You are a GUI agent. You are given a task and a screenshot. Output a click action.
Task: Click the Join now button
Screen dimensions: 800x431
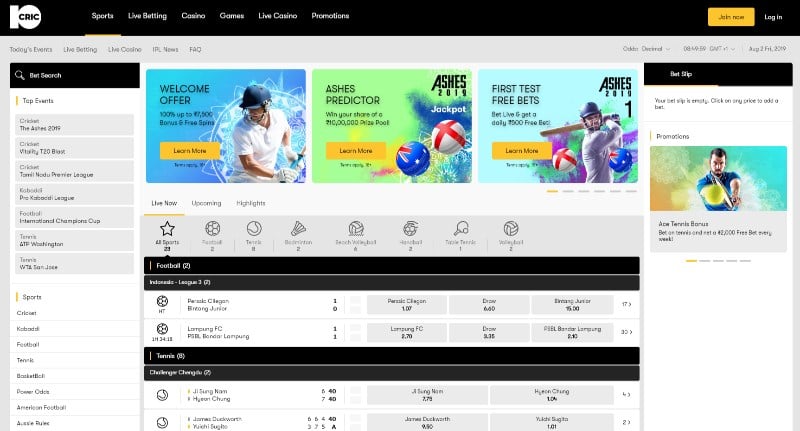[x=731, y=17]
